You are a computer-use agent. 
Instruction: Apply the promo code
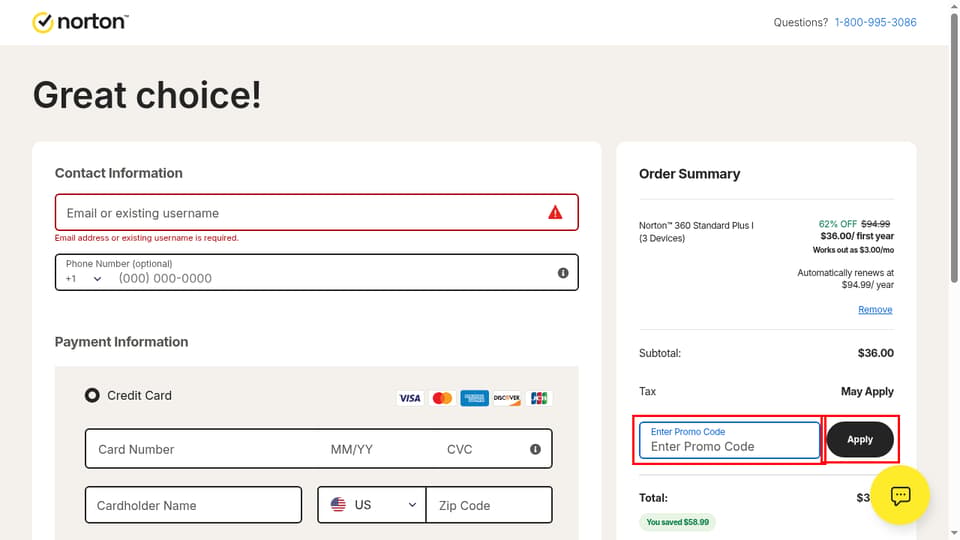[x=860, y=440]
